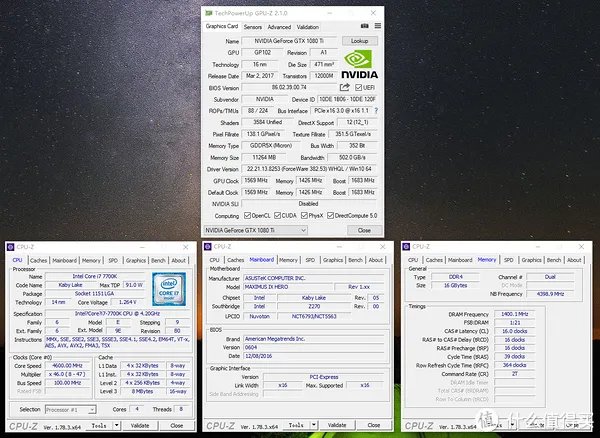The image size is (600, 438).
Task: Open Graphics tab in Memory window
Action: (532, 260)
